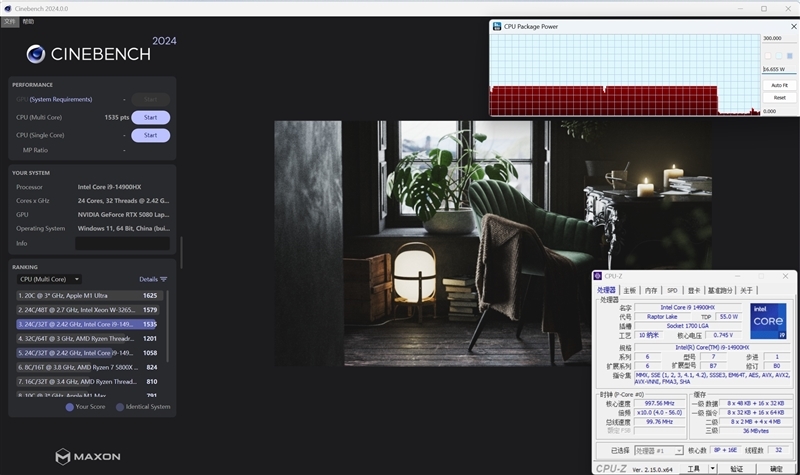Screen dimensions: 800x475
Task: Start the CPU (Multi Core) benchmark
Action: coord(151,117)
